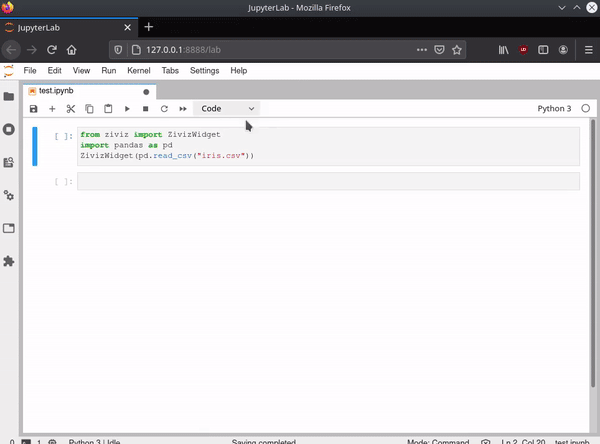Viewport: 600px width, 444px height.
Task: Open the Run menu
Action: (109, 71)
